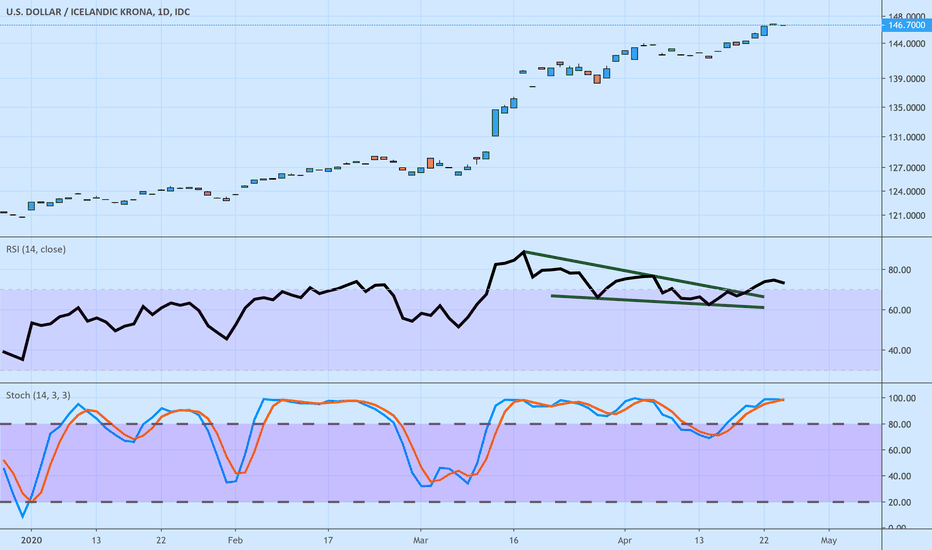This screenshot has height=550, width=932.
Task: Click the 2020 label on time axis
Action: pyautogui.click(x=31, y=540)
